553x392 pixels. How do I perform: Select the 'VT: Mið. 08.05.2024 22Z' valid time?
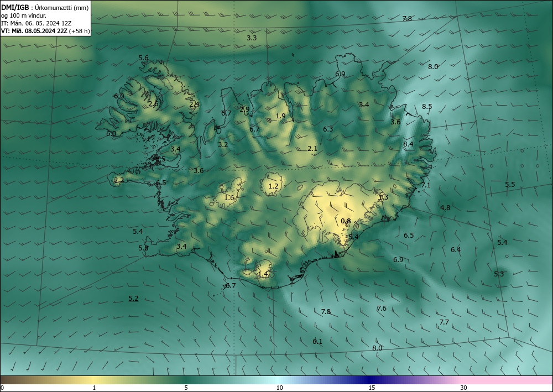[34, 31]
